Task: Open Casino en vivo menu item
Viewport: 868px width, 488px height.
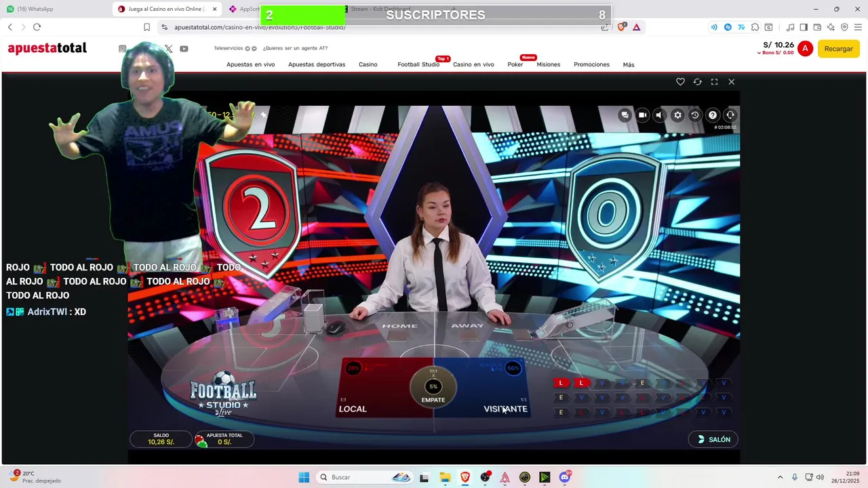Action: coord(473,64)
